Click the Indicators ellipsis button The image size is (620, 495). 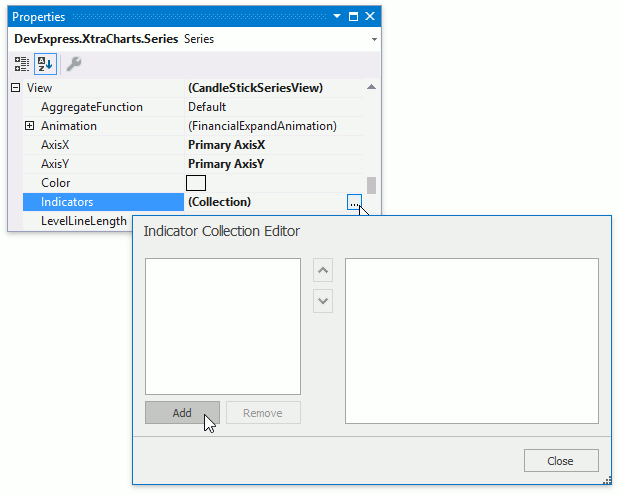(x=354, y=202)
